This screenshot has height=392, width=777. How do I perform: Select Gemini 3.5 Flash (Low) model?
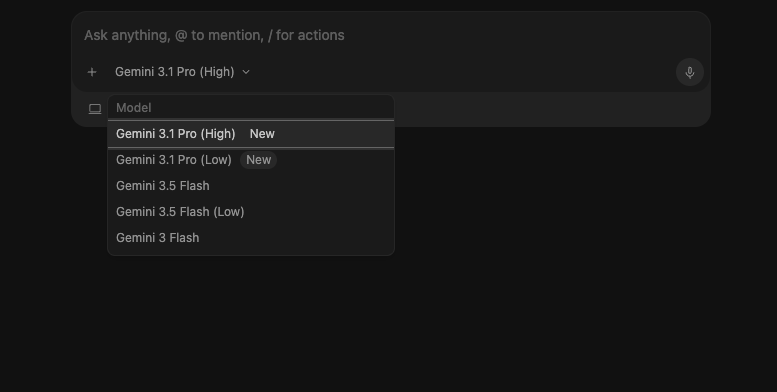(x=251, y=212)
